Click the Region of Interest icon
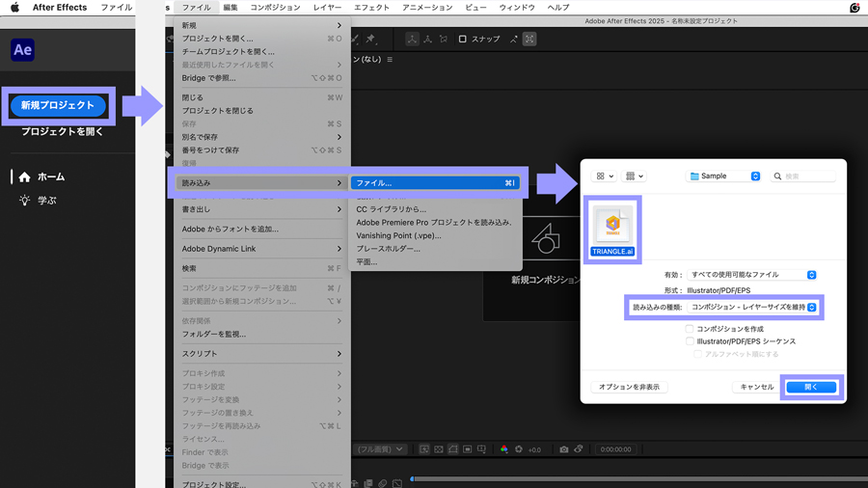 (467, 449)
